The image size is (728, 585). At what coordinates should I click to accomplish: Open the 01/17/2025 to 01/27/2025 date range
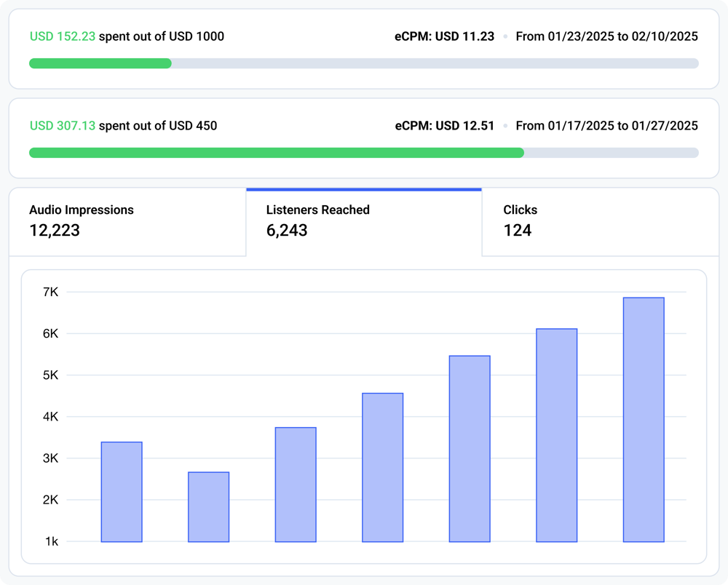pyautogui.click(x=606, y=125)
